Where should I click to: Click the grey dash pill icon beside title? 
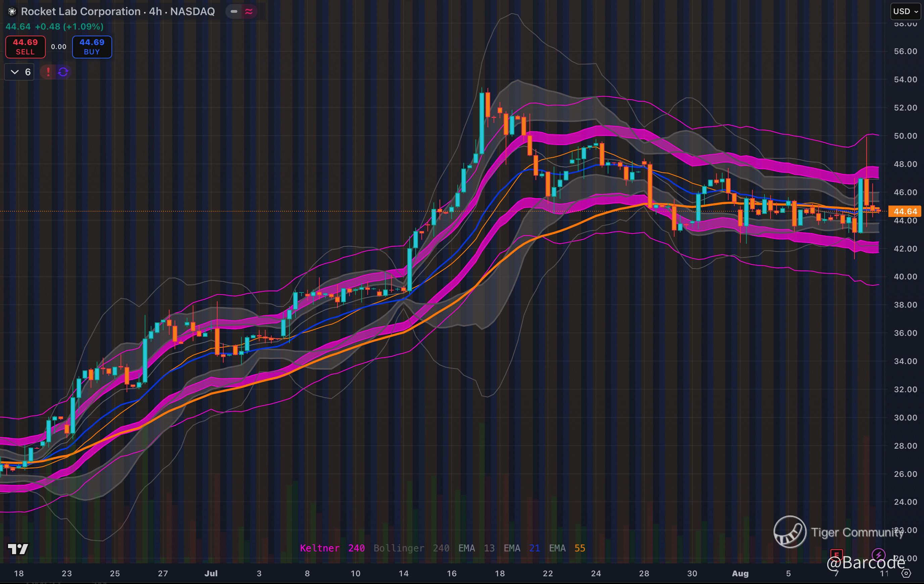[x=234, y=11]
